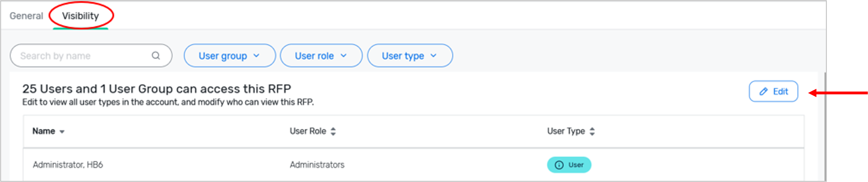Viewport: 868px width, 182px height.
Task: Click the info icon in User badge
Action: point(559,165)
